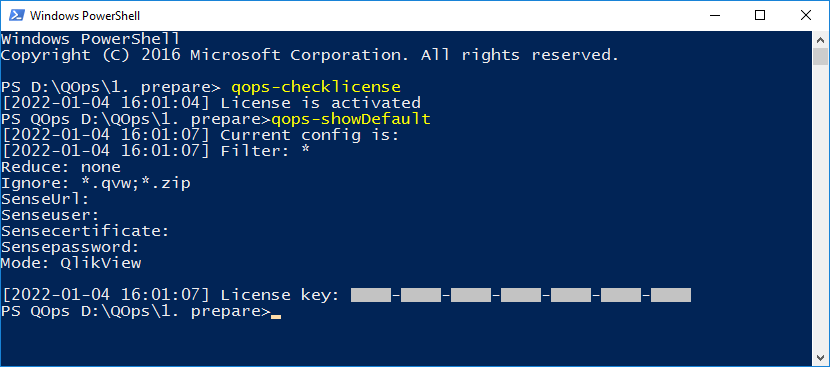The image size is (830, 367).
Task: Click the Copyright Microsoft Corporation line
Action: 310,55
